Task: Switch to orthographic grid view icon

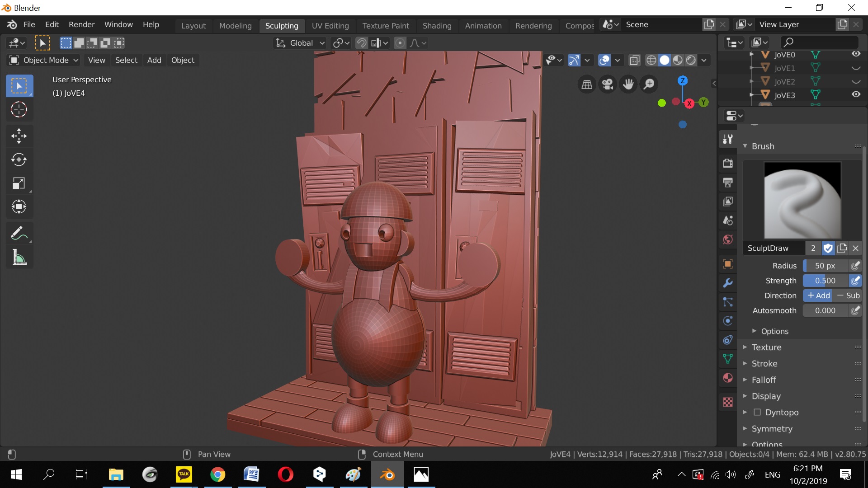Action: (587, 84)
